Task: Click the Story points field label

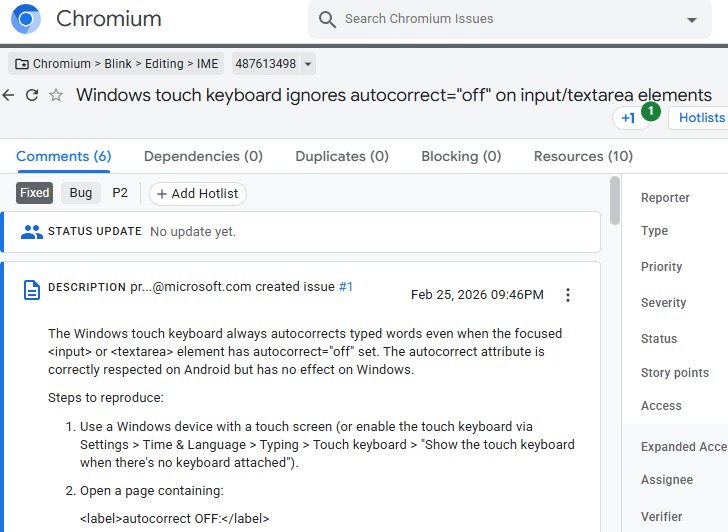Action: click(675, 373)
